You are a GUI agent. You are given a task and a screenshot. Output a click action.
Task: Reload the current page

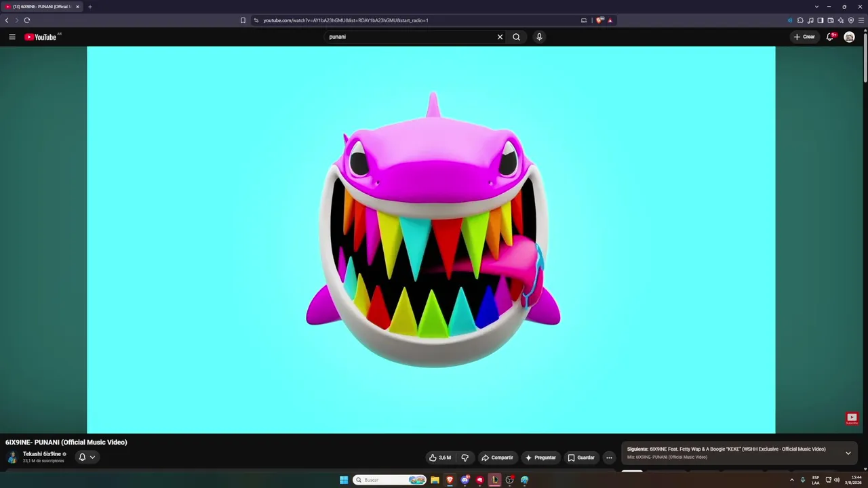click(27, 20)
